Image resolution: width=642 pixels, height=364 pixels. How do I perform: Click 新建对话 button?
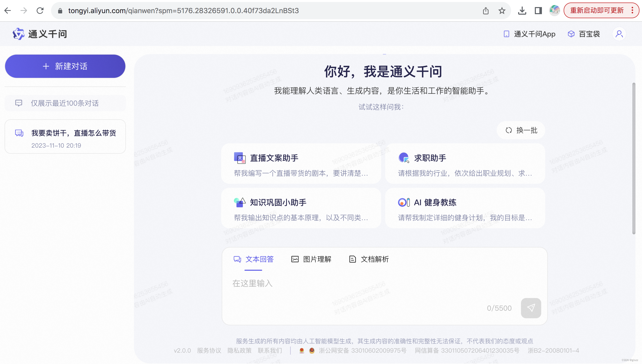tap(65, 66)
